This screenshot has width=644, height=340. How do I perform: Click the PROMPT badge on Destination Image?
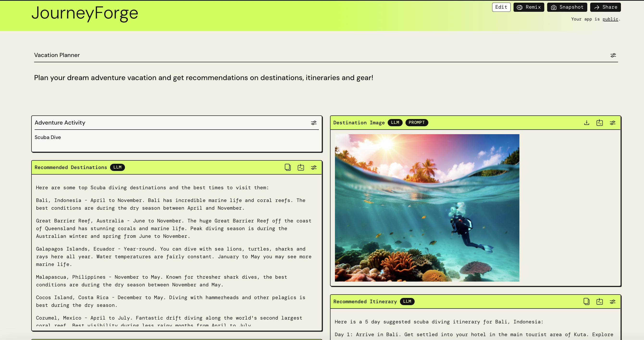pos(416,123)
